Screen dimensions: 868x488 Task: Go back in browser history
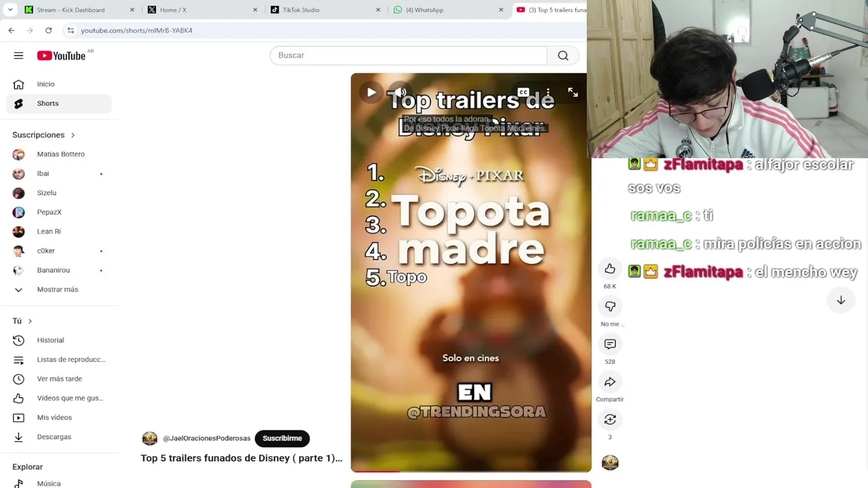12,30
